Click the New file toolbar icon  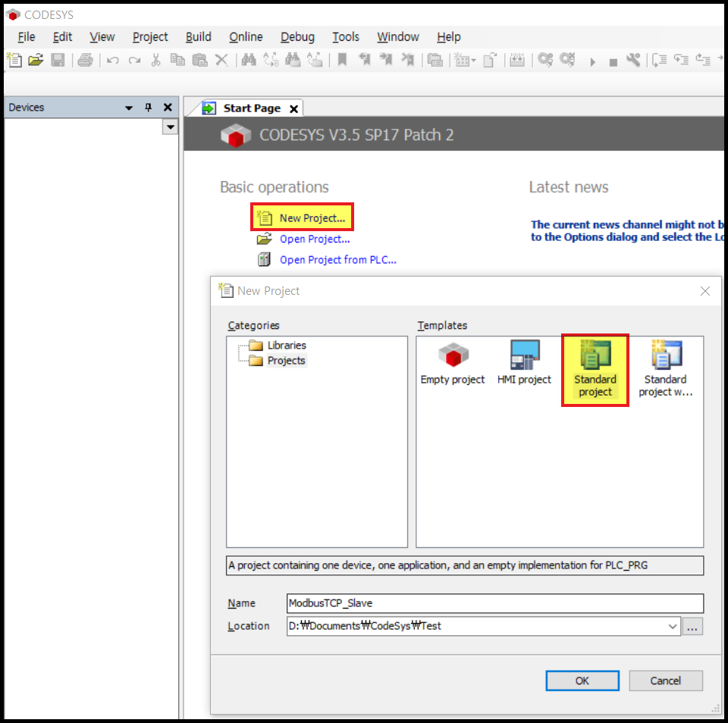tap(14, 60)
